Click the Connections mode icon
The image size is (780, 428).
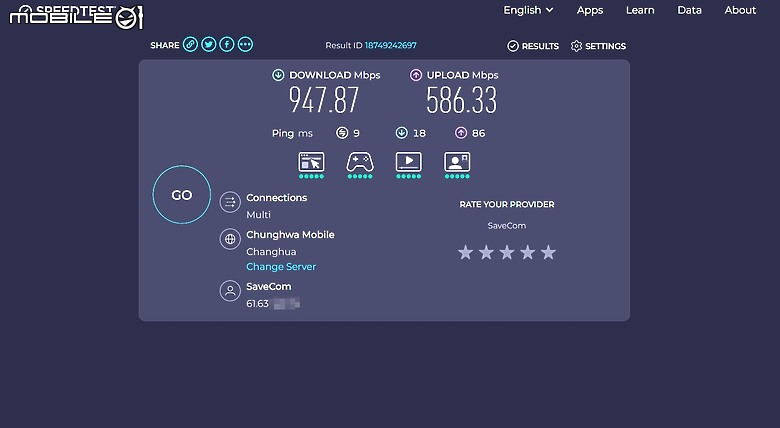[230, 203]
